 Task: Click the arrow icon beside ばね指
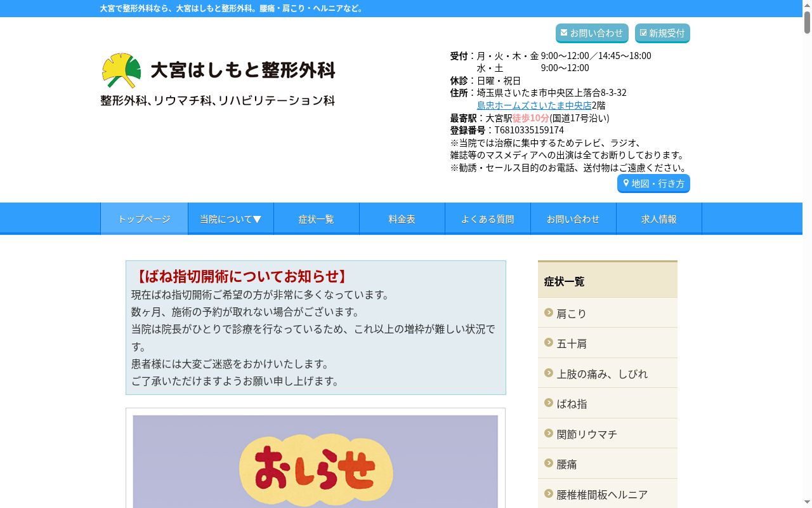pyautogui.click(x=549, y=403)
